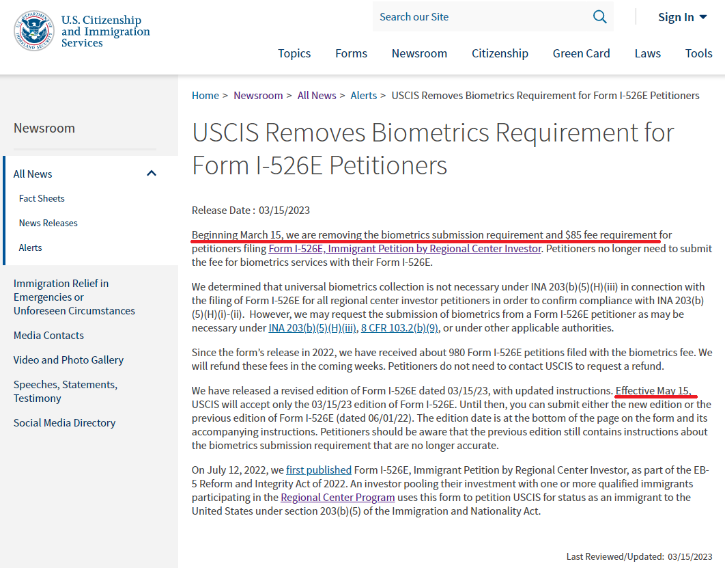Open Immigration Relief in Emergencies sidebar link
This screenshot has height=568, width=725.
click(x=74, y=297)
